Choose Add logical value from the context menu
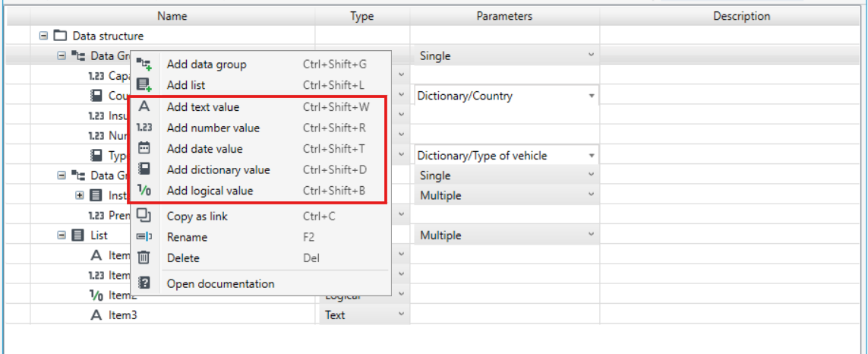 click(x=260, y=191)
